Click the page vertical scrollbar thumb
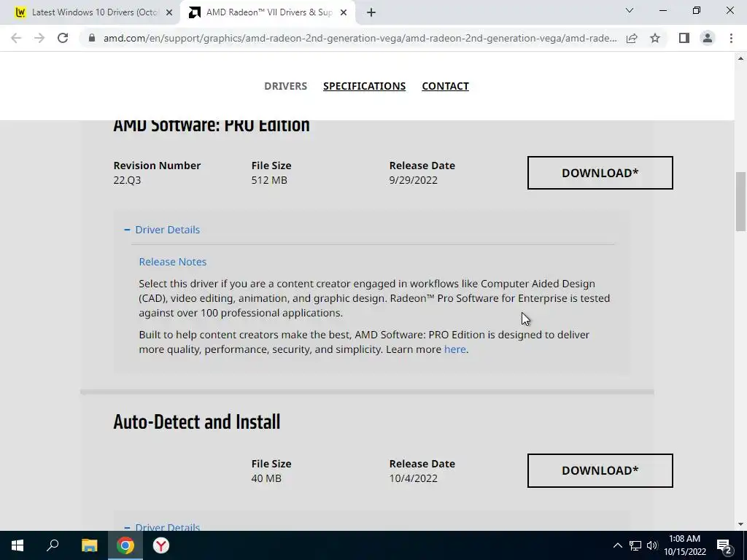Viewport: 747px width, 560px height. pyautogui.click(x=740, y=202)
